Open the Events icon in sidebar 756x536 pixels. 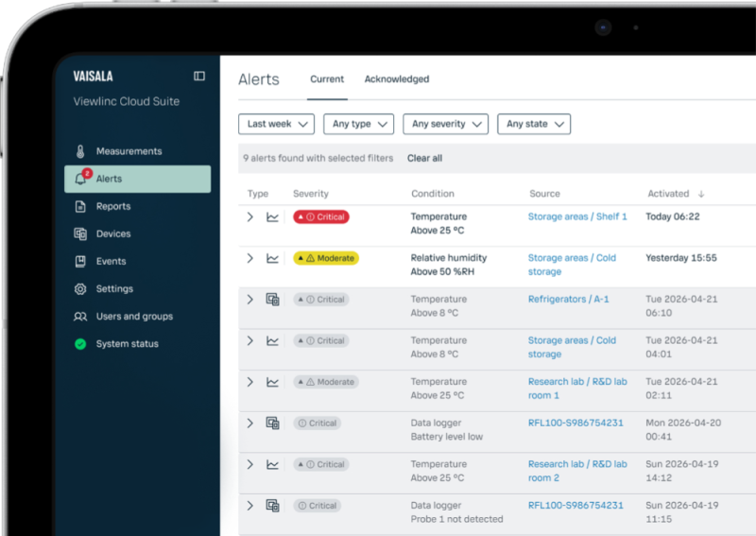pyautogui.click(x=80, y=262)
